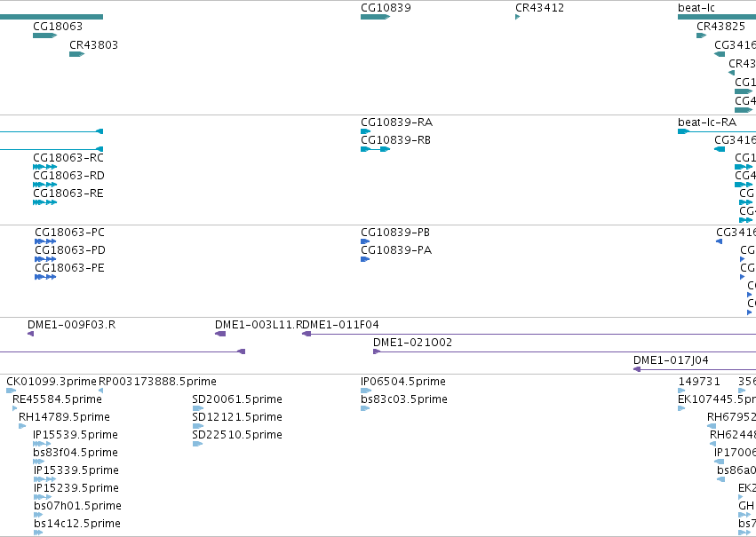Screen dimensions: 756x537
Task: Click protein CG18063-PE label
Action: point(69,268)
